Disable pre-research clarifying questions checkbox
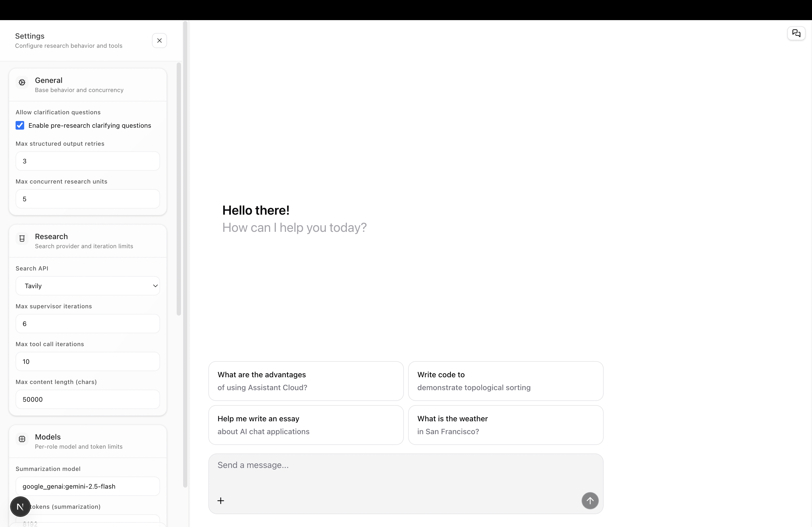The height and width of the screenshot is (527, 812). click(20, 125)
